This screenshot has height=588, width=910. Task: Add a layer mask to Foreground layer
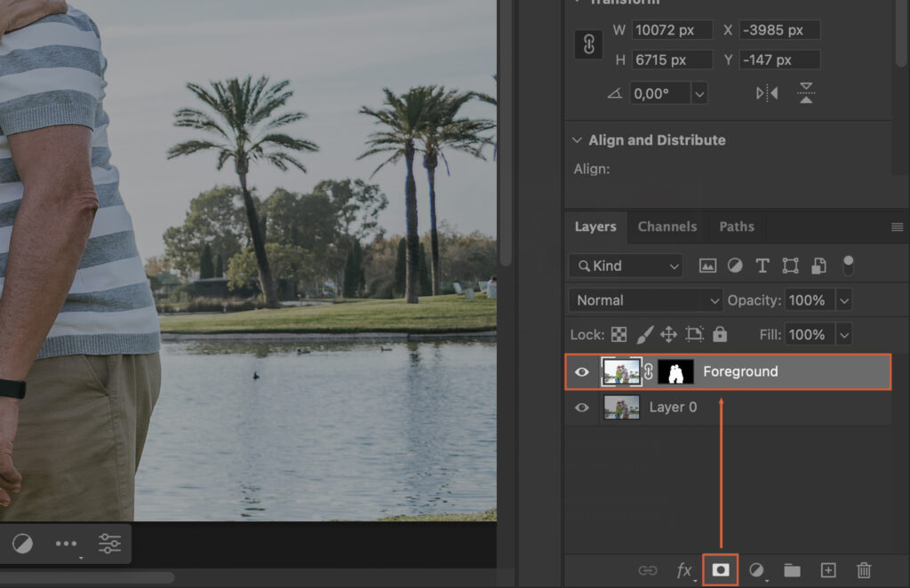point(720,571)
